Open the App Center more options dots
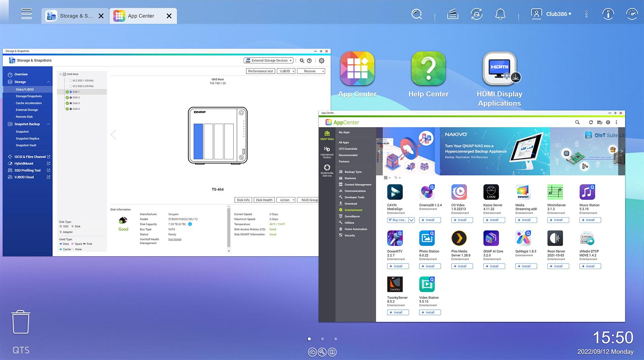 coord(616,122)
